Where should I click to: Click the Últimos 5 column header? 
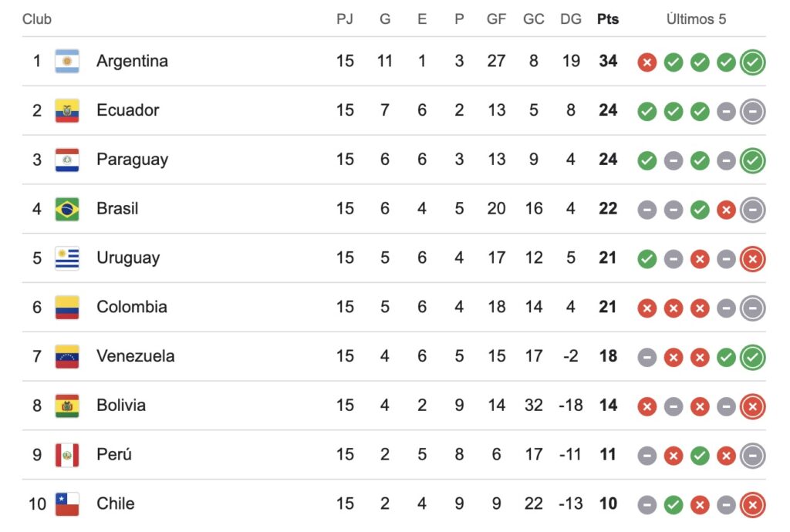[696, 19]
